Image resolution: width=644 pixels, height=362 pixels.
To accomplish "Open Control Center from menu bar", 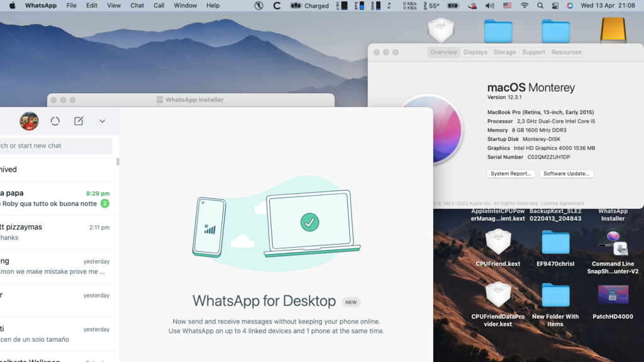I will (555, 6).
